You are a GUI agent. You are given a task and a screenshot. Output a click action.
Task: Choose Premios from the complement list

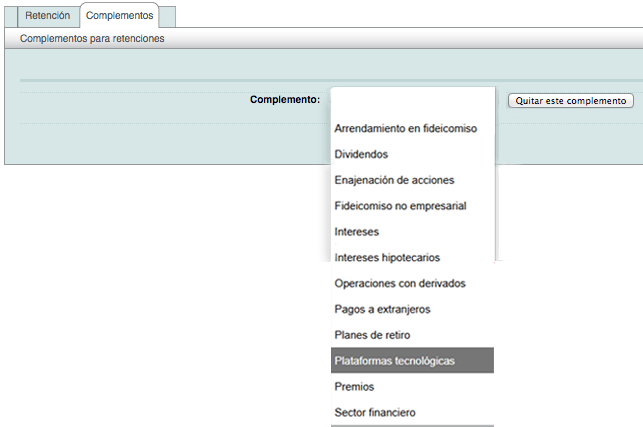tap(354, 386)
